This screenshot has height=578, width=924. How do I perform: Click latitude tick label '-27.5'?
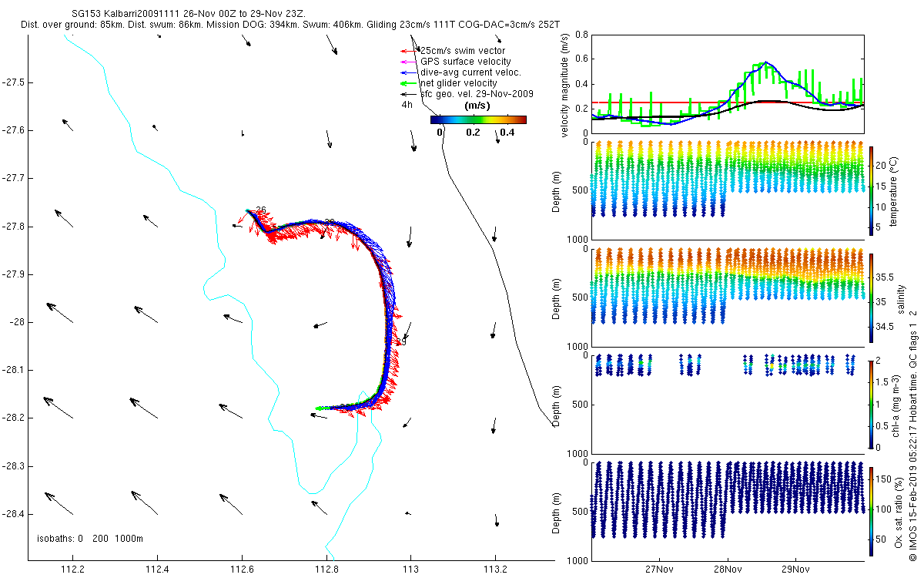pyautogui.click(x=12, y=82)
